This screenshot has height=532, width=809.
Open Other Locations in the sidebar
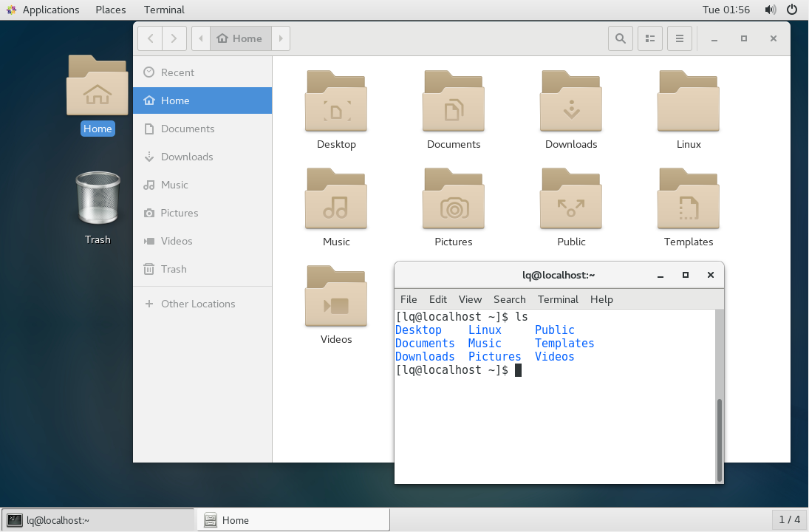click(202, 304)
